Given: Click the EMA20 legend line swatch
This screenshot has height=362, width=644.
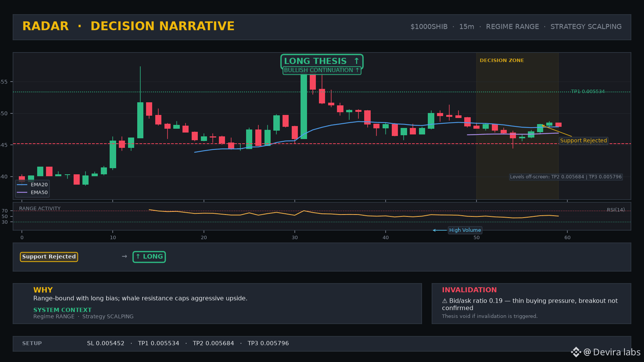Looking at the screenshot, I should [x=22, y=185].
